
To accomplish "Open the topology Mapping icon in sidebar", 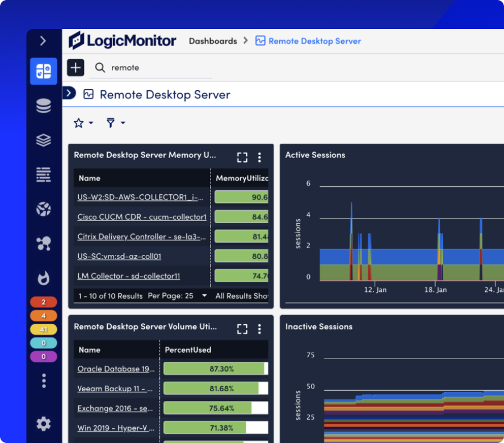I will (x=43, y=243).
